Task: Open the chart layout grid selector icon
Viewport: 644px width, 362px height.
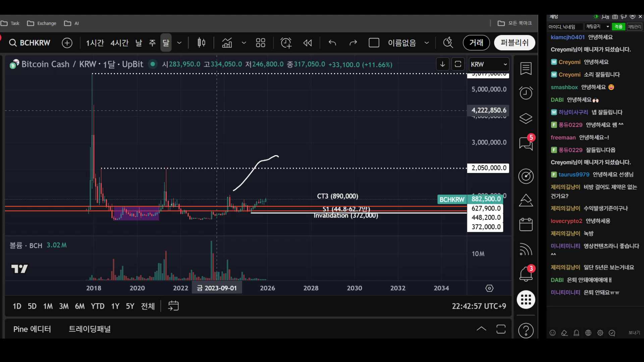Action: (261, 43)
